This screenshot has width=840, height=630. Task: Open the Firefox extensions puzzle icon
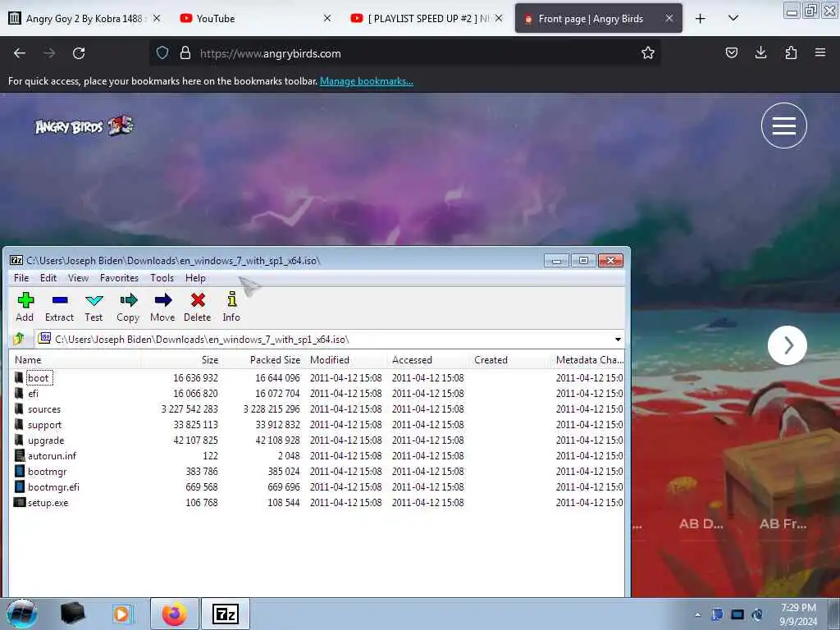791,52
